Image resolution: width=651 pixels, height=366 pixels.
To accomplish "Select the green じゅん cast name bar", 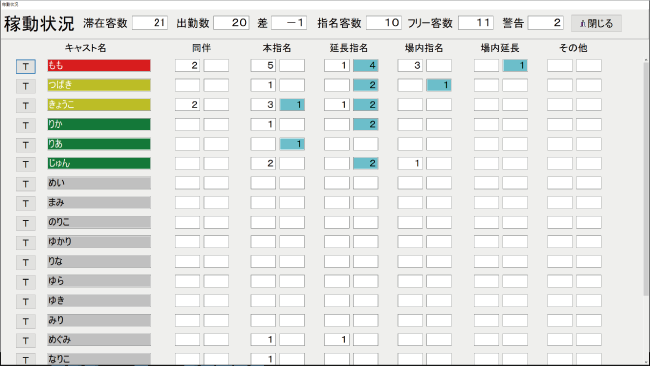I will [99, 163].
